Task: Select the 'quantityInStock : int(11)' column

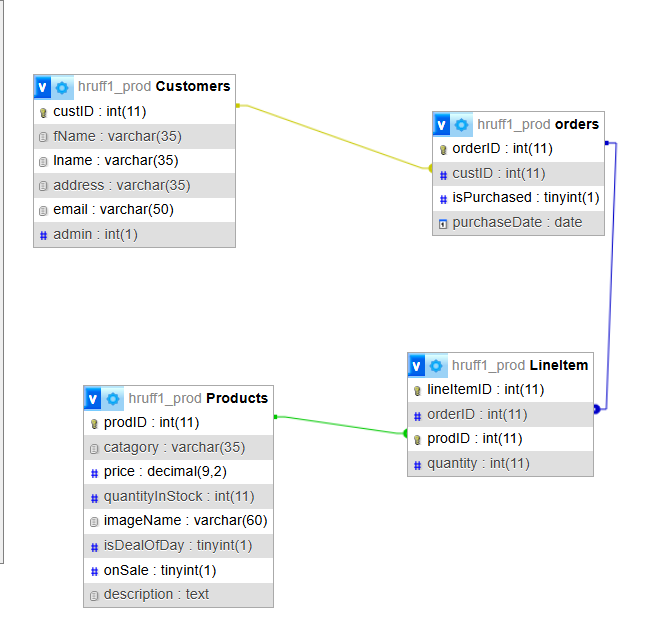Action: point(179,497)
